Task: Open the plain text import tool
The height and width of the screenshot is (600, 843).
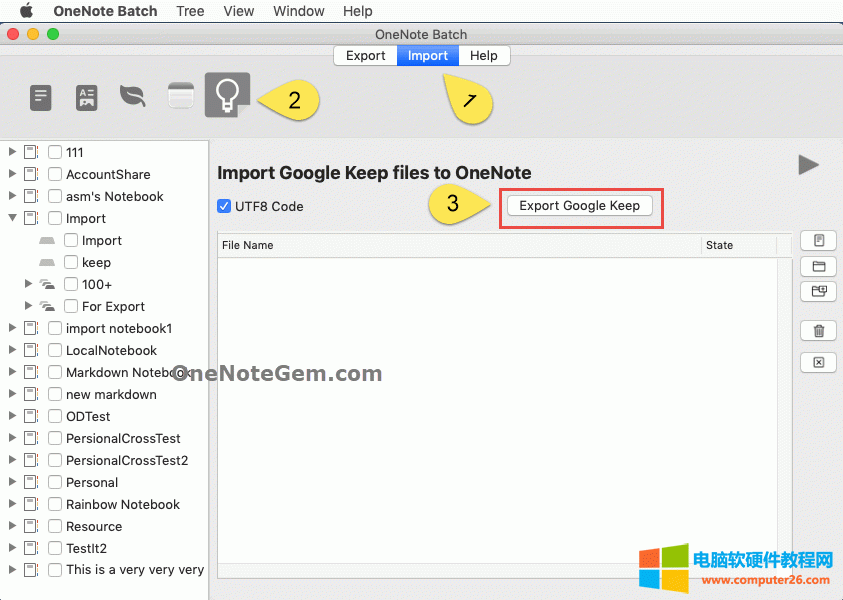Action: tap(40, 97)
